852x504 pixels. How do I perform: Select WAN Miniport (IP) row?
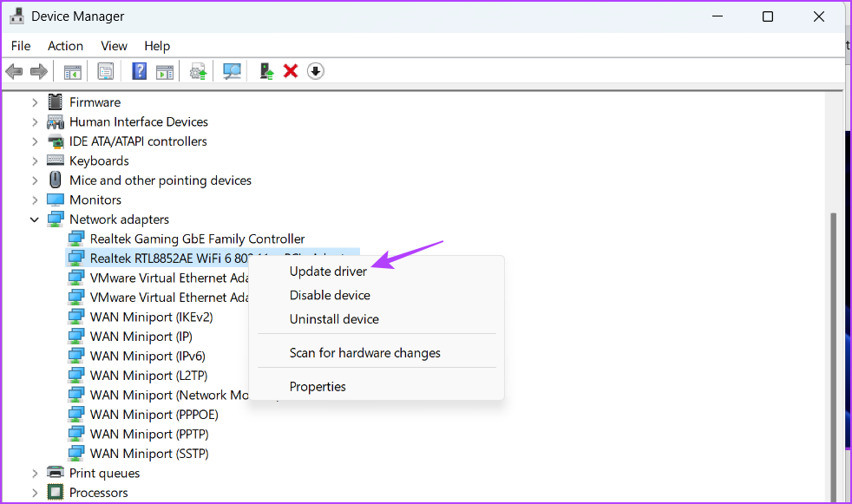pyautogui.click(x=141, y=337)
